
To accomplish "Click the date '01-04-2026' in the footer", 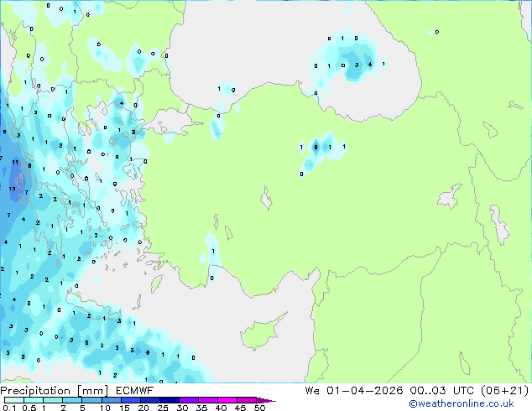I will (365, 391).
